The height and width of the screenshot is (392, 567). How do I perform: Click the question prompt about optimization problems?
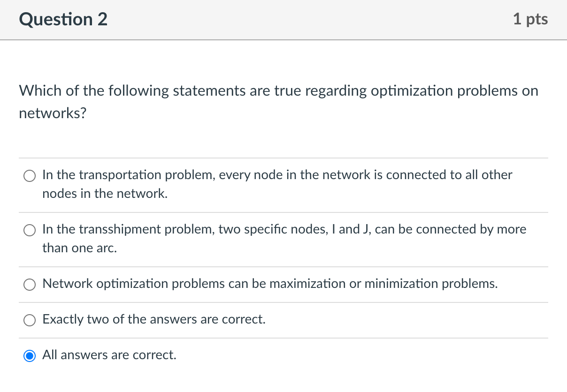click(278, 90)
